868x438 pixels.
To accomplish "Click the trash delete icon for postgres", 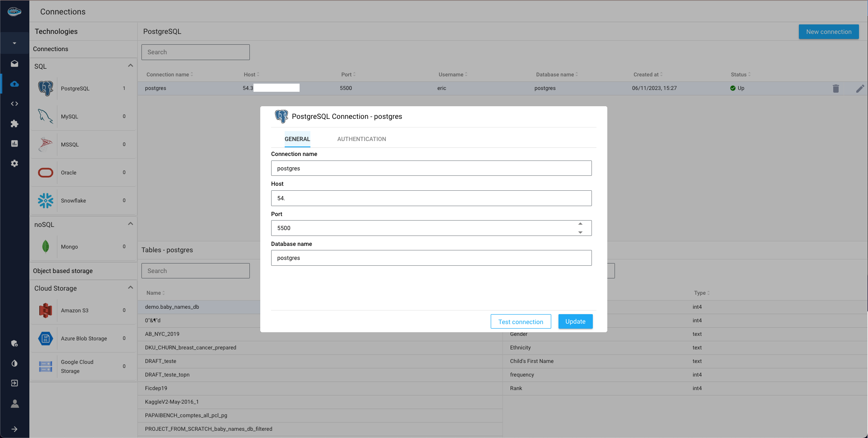I will [835, 89].
